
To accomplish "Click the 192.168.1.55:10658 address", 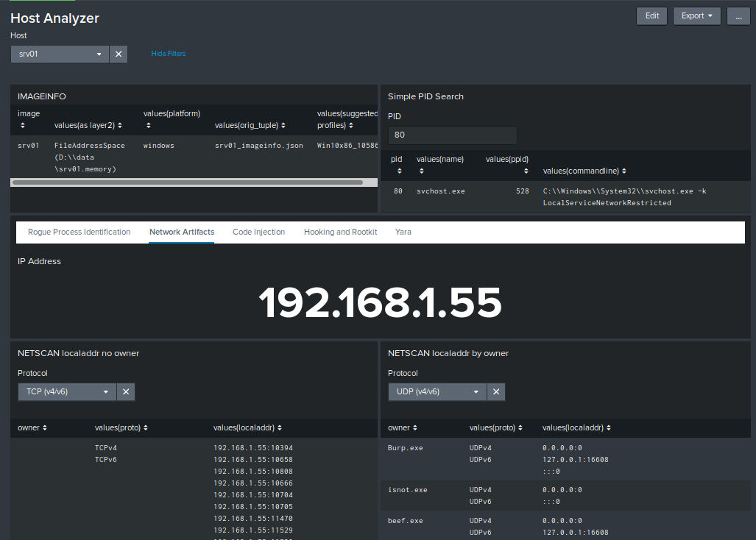I will pyautogui.click(x=253, y=460).
